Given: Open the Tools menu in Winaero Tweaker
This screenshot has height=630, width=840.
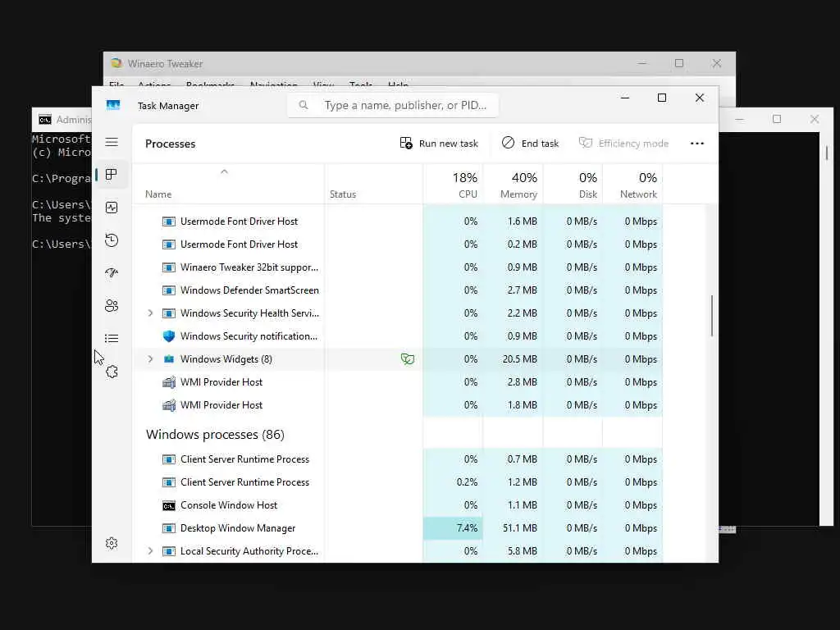Looking at the screenshot, I should (x=361, y=84).
